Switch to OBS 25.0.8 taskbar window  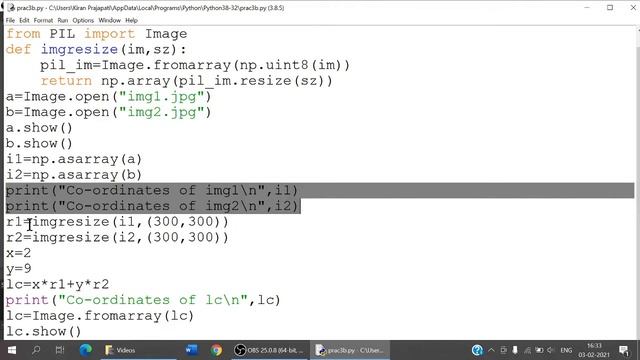[269, 350]
